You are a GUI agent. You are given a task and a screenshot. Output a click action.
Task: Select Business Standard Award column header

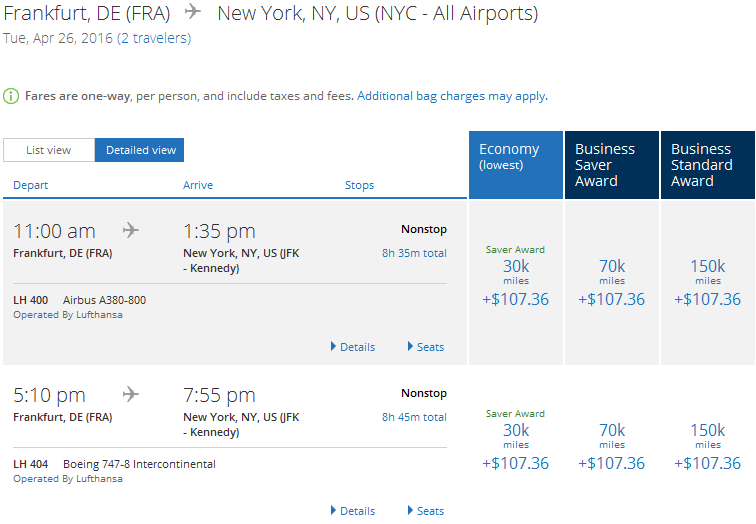(707, 165)
